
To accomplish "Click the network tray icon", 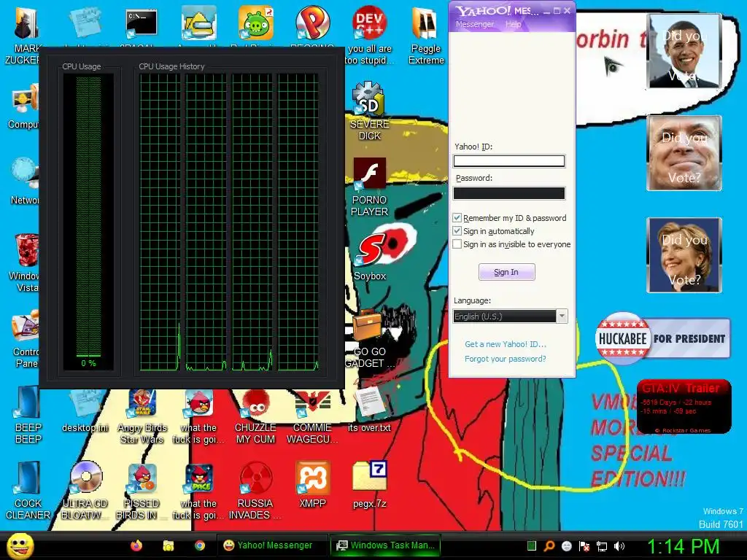I will click(x=602, y=546).
